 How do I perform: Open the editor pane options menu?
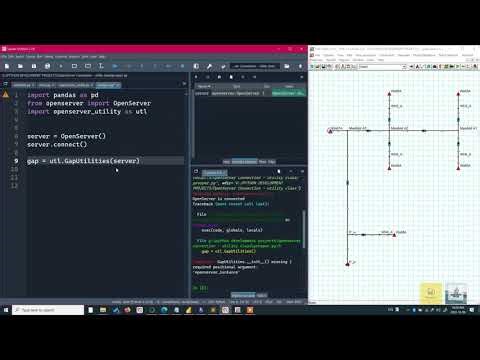pos(184,84)
